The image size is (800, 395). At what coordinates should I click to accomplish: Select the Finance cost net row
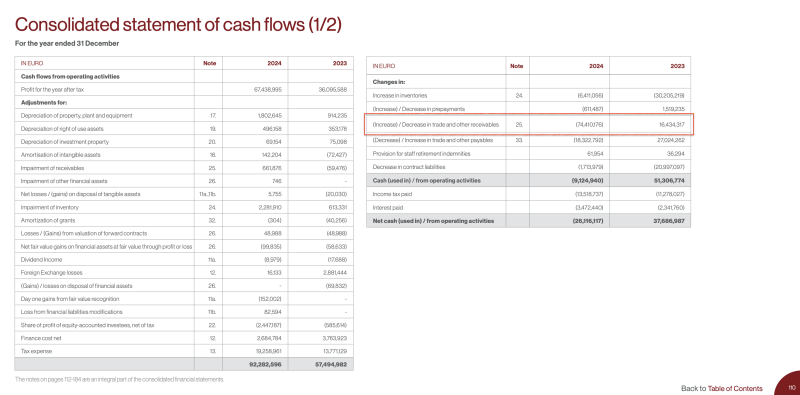point(184,338)
